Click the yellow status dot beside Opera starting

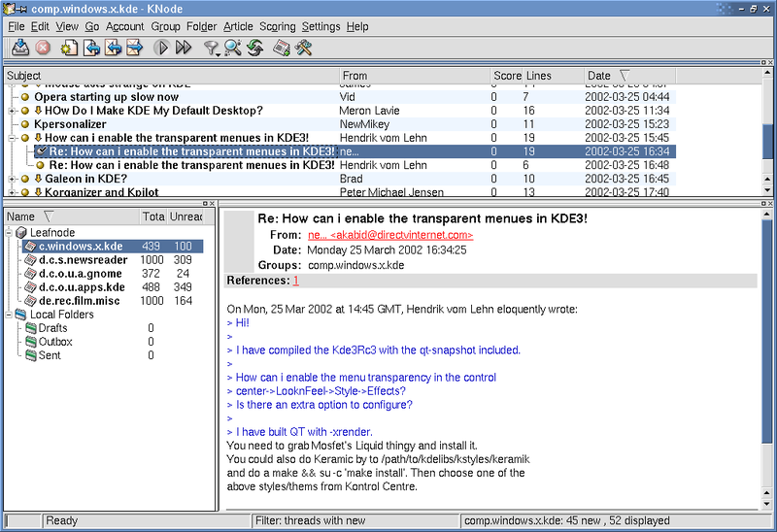pos(25,97)
